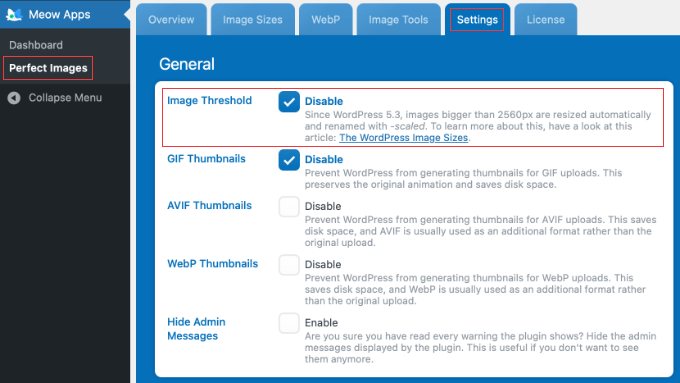
Task: Click the WebP Thumbnails setting label
Action: (212, 264)
